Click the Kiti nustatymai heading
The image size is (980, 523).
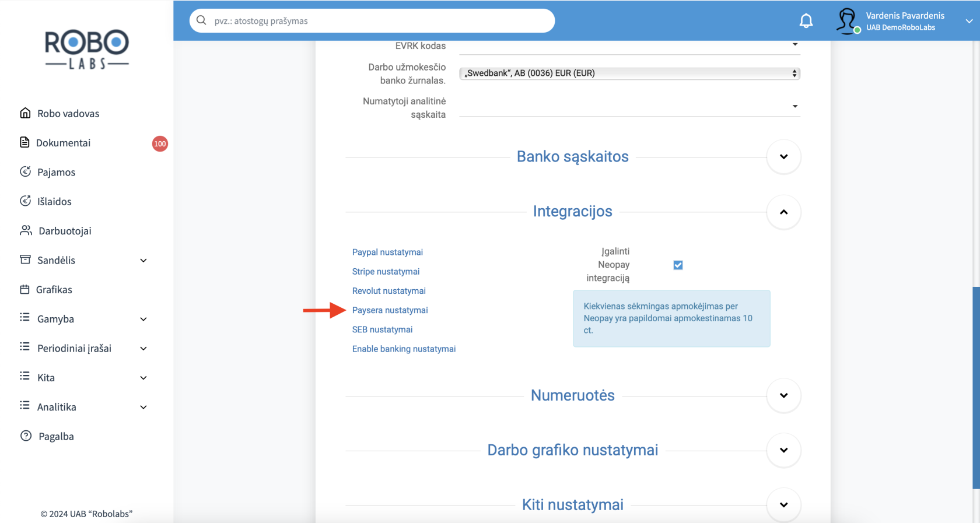[x=572, y=505]
